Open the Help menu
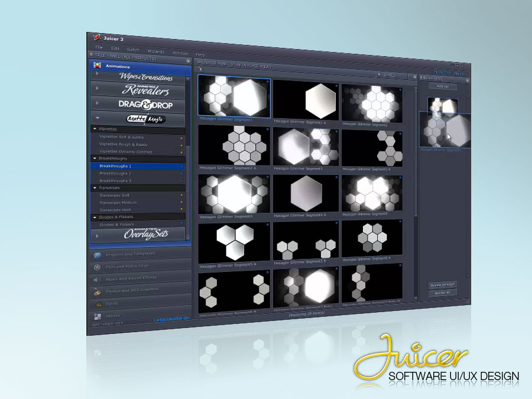The image size is (532, 399). pyautogui.click(x=200, y=54)
